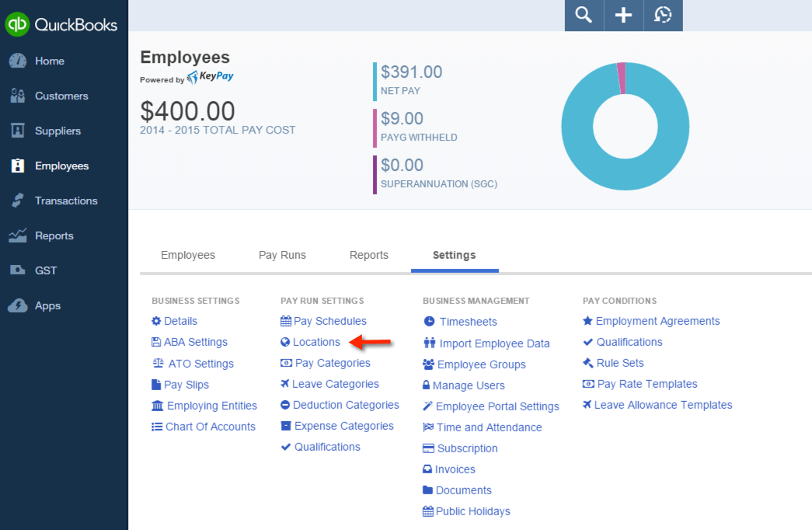
Task: Open the Manage Users page
Action: pos(470,385)
